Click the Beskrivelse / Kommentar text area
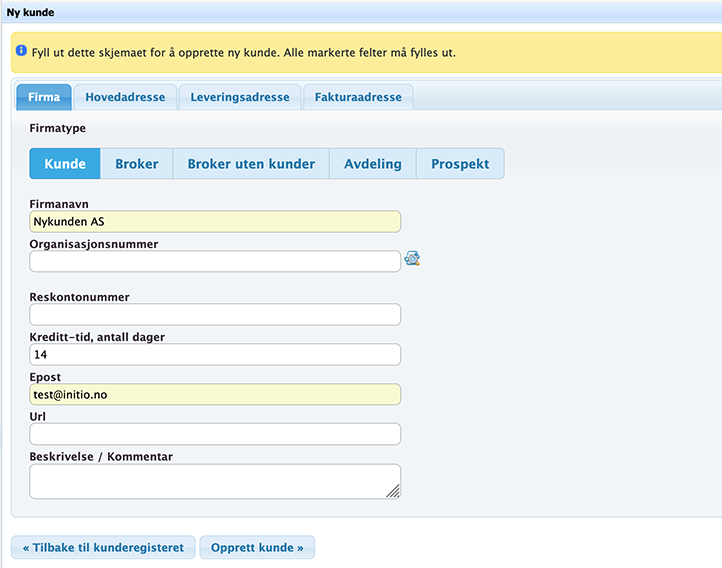This screenshot has width=722, height=568. click(x=215, y=481)
